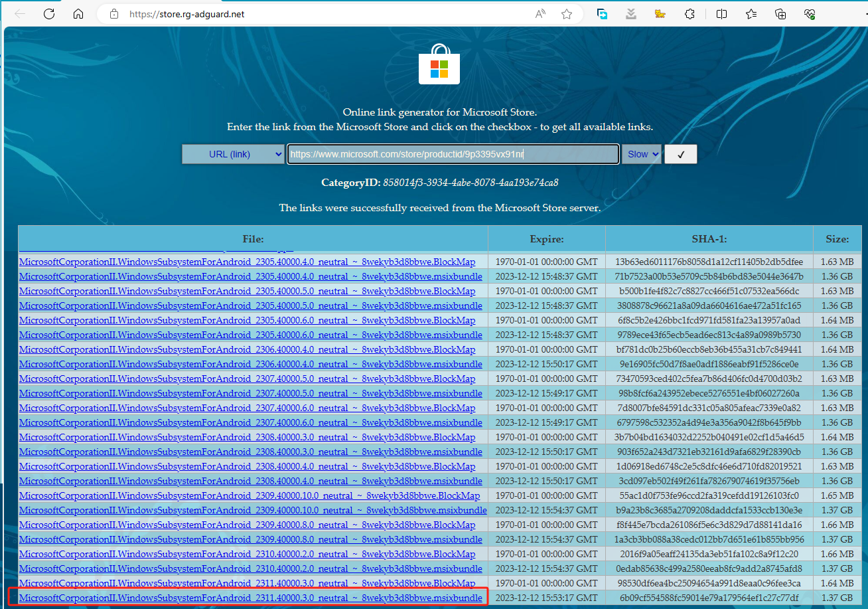Open the 2308.40000.3.0 msixbundle link
Screen dimensions: 868x609
point(251,452)
